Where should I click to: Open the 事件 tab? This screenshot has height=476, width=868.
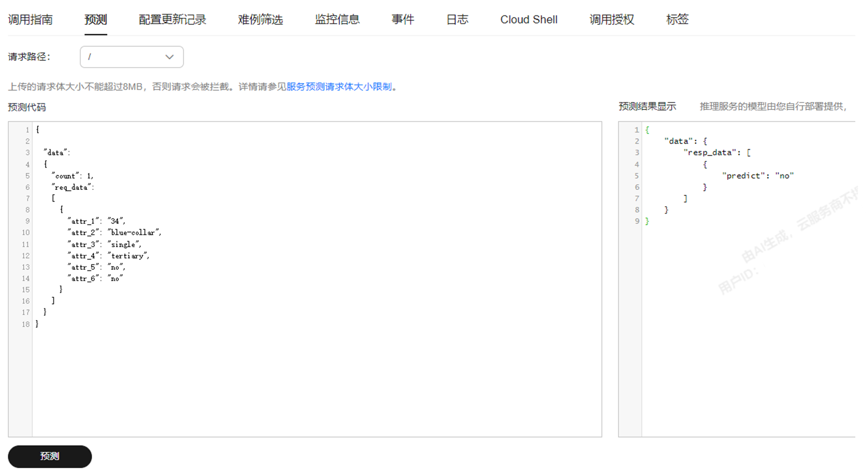403,20
